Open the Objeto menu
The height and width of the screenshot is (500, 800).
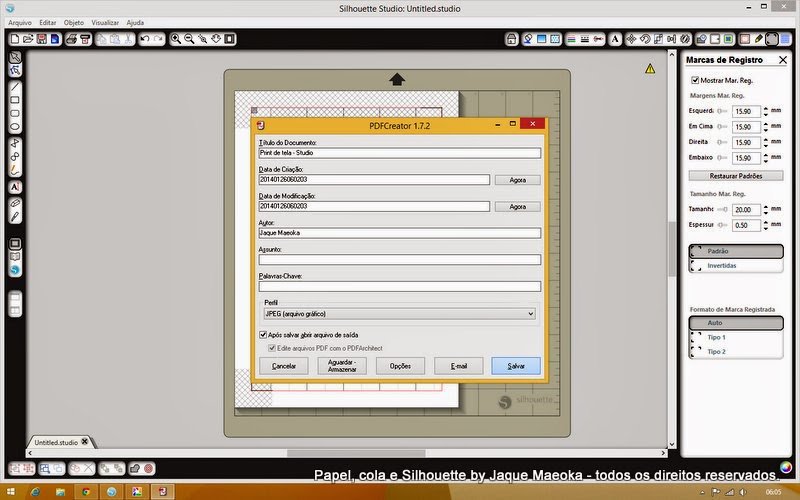coord(74,22)
